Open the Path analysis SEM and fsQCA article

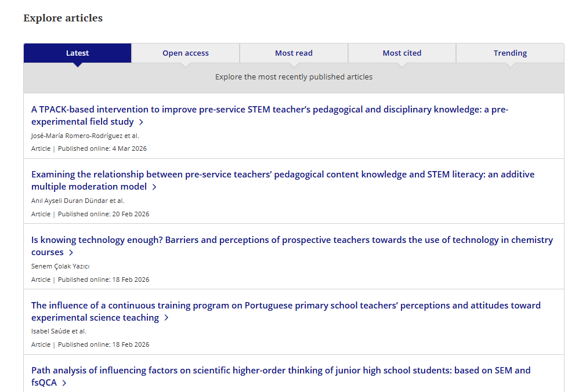[280, 371]
